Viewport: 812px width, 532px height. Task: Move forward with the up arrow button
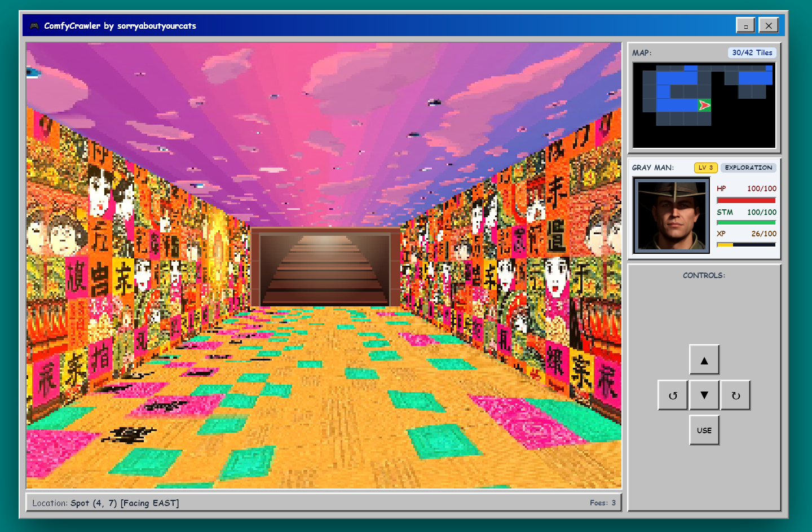(704, 360)
